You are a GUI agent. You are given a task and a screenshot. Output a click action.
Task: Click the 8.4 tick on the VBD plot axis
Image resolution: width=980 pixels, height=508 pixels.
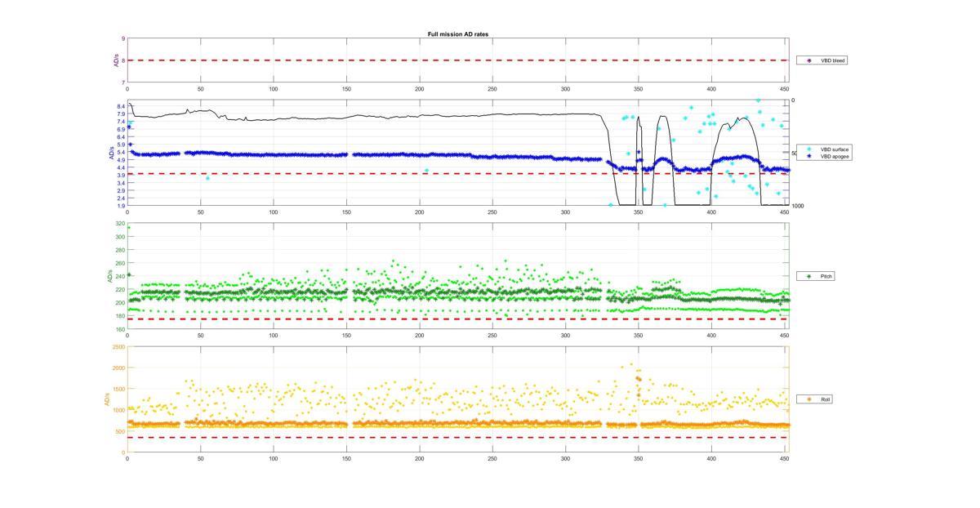(121, 106)
